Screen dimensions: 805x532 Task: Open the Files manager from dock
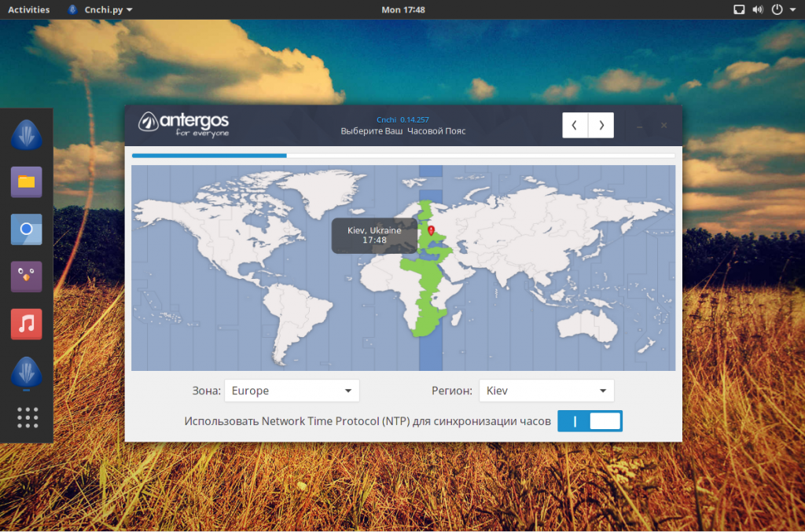coord(26,182)
